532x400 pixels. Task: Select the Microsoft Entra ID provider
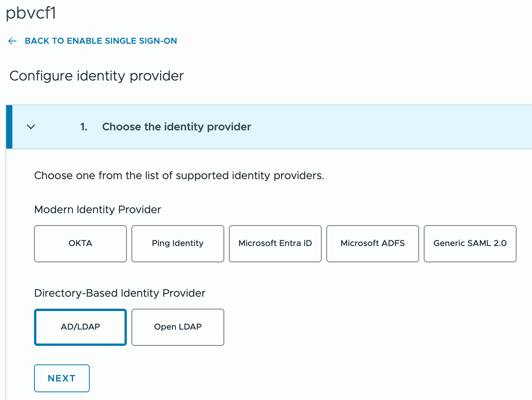275,243
